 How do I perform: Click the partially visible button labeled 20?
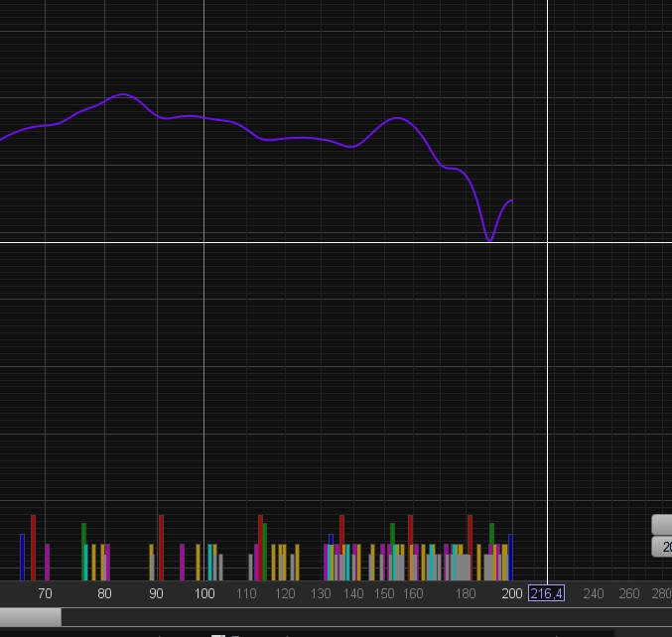[x=663, y=547]
